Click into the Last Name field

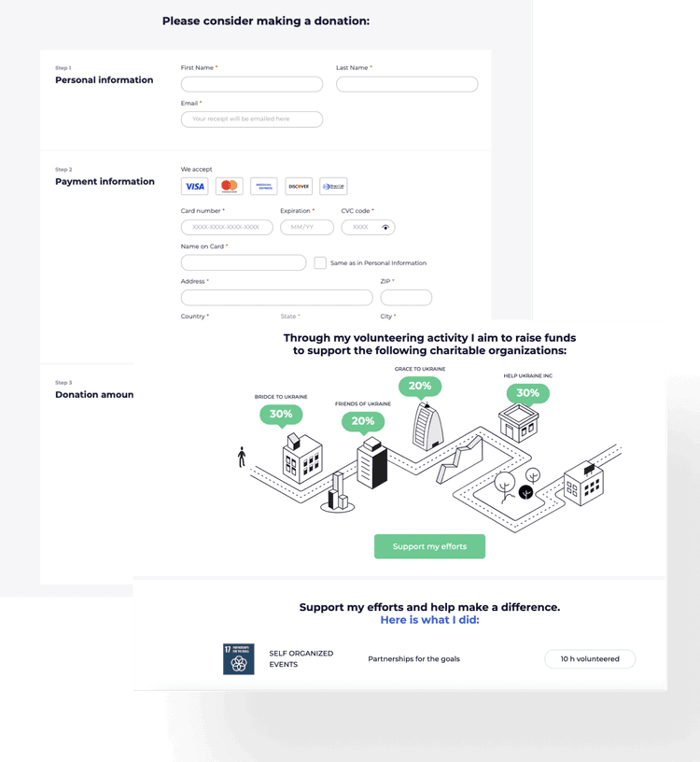tap(407, 85)
